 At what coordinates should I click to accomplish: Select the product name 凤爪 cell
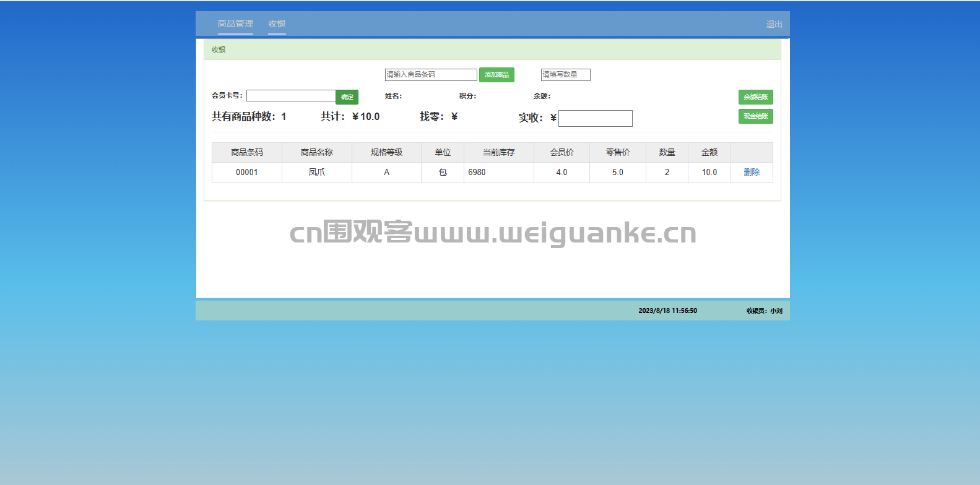317,173
